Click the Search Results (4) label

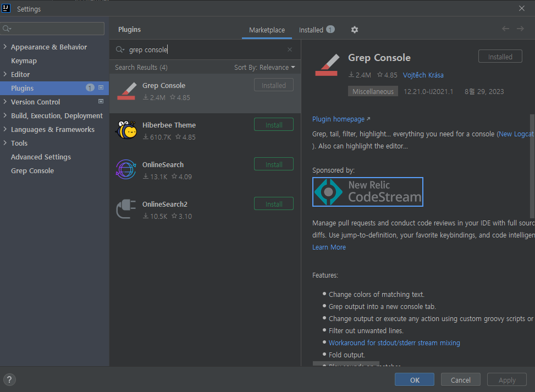141,68
